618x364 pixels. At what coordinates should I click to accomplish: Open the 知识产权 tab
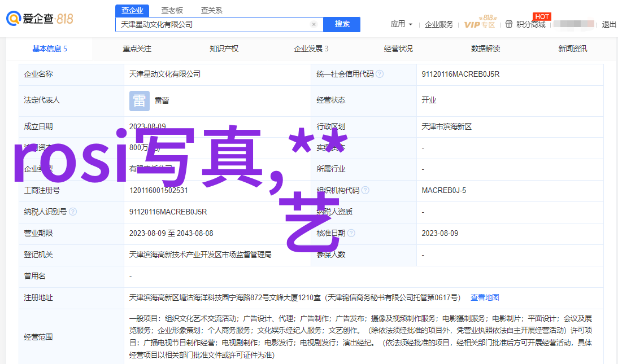tap(224, 49)
